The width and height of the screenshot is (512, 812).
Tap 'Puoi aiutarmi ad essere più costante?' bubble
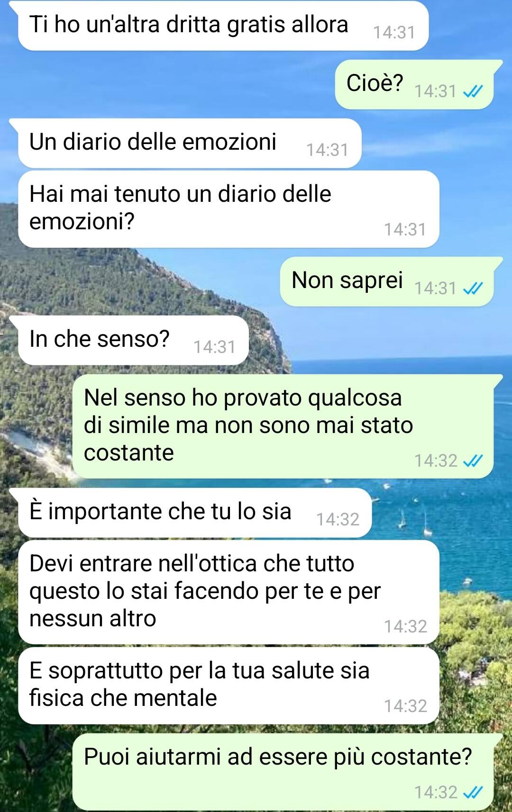pos(283,772)
